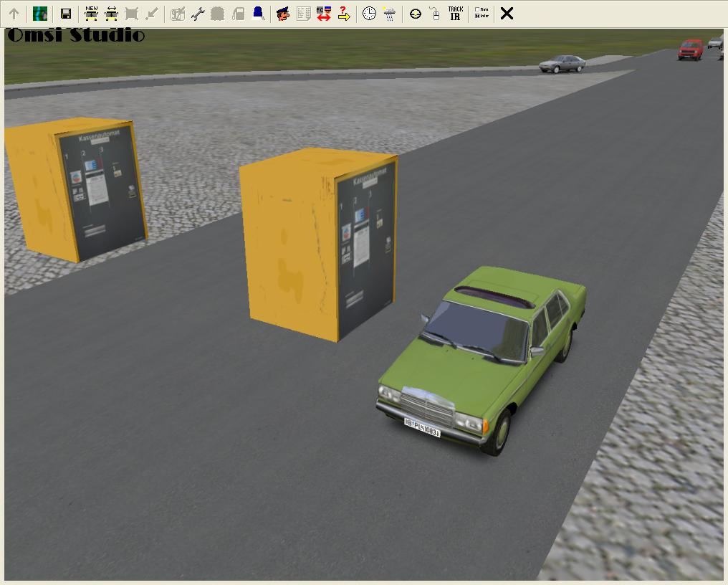
Task: Click the bus with double arrow icon
Action: (111, 14)
